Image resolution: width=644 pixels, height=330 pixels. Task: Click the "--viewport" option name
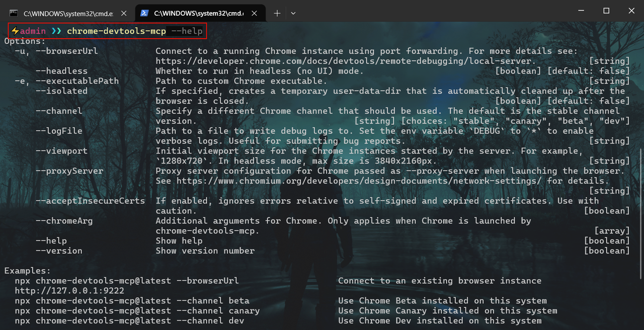pos(61,151)
